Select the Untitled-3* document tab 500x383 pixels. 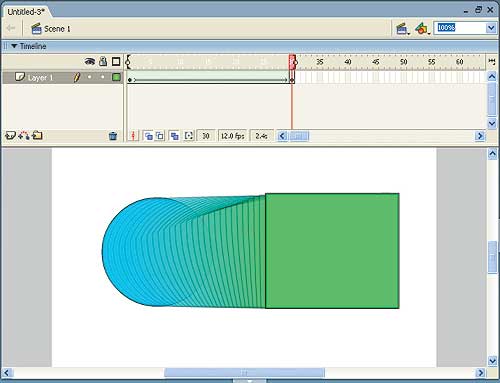click(x=26, y=12)
